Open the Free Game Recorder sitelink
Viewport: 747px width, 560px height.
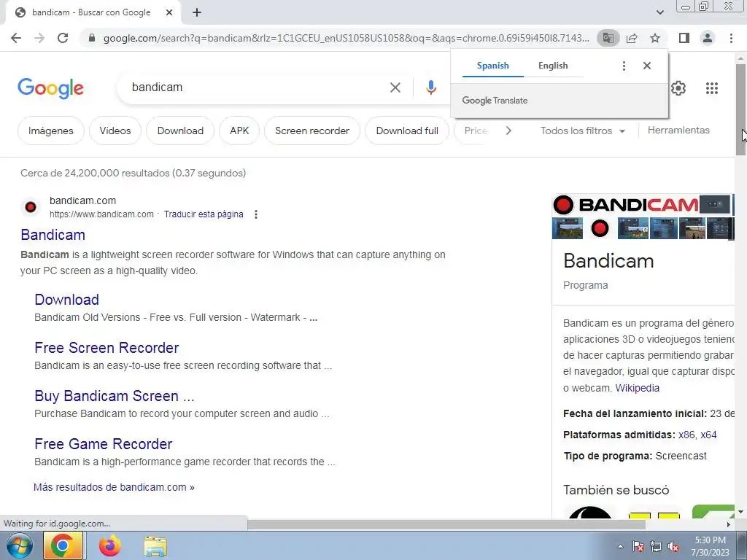(104, 444)
